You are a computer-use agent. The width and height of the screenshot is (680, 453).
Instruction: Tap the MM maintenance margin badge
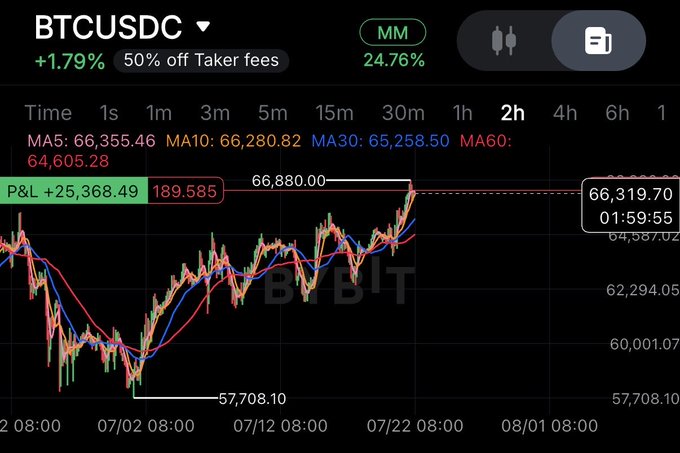click(393, 33)
